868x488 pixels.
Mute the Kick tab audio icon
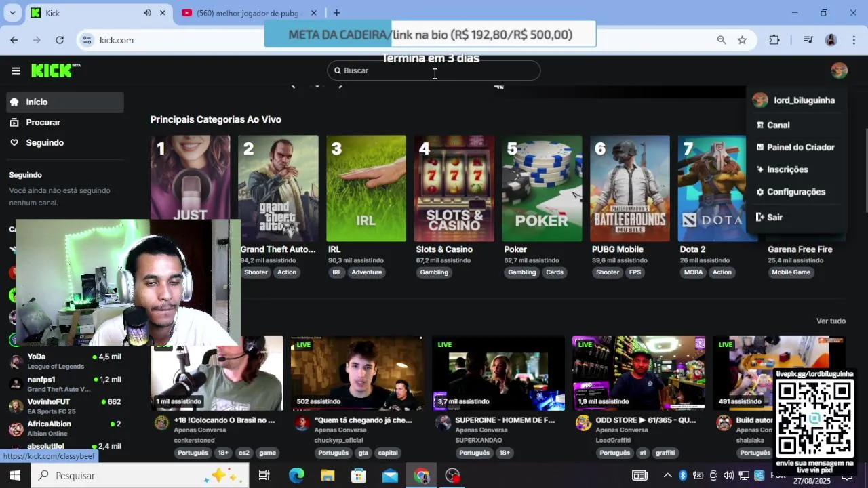click(x=147, y=13)
